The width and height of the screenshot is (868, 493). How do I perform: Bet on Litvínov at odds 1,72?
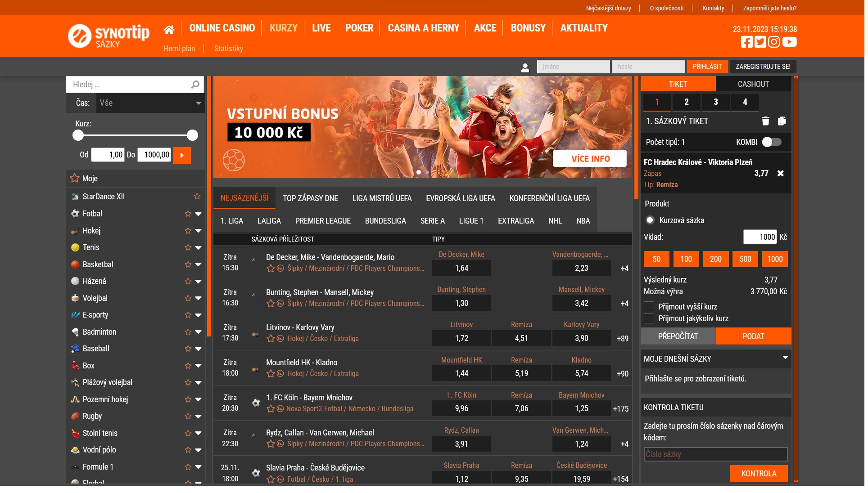[461, 338]
